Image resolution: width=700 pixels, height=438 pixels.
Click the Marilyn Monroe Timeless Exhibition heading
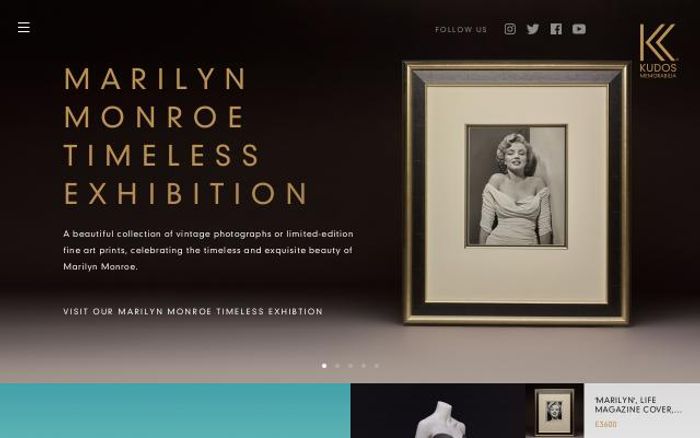click(x=186, y=136)
